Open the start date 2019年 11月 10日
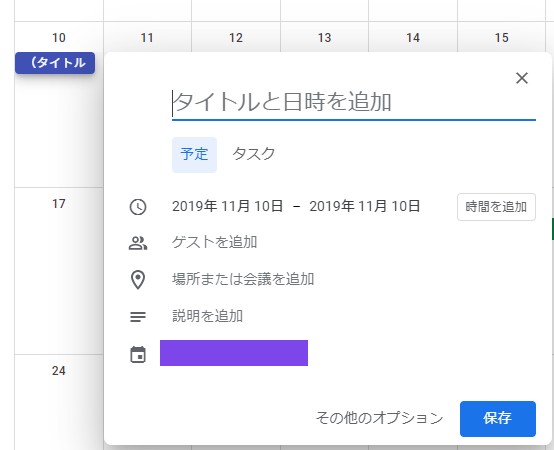 (x=228, y=206)
